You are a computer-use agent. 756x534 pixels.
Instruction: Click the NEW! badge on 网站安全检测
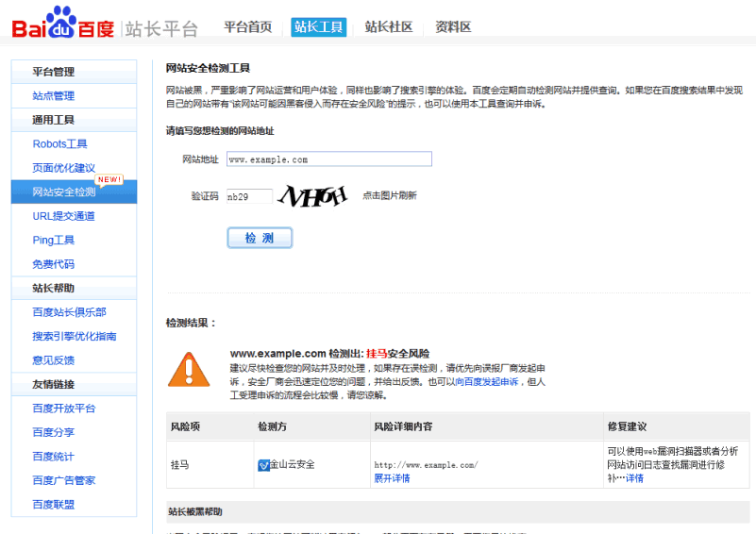pyautogui.click(x=109, y=180)
